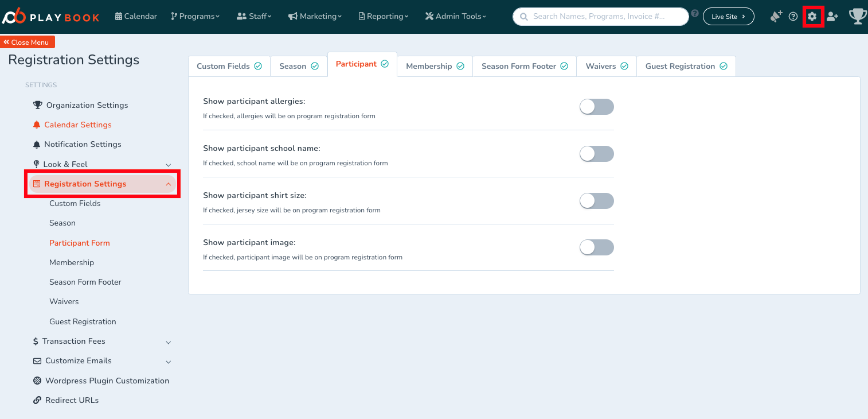Viewport: 868px width, 419px height.
Task: Open the Staff dropdown menu
Action: coord(254,17)
